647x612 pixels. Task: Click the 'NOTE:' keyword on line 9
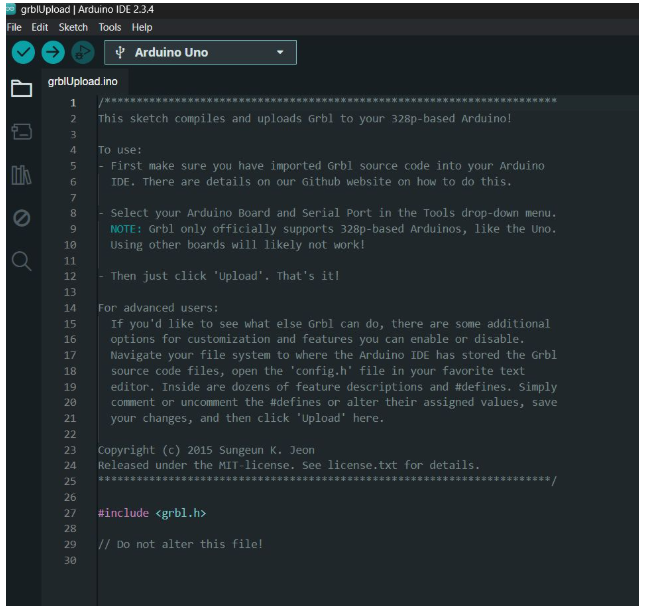coord(126,229)
